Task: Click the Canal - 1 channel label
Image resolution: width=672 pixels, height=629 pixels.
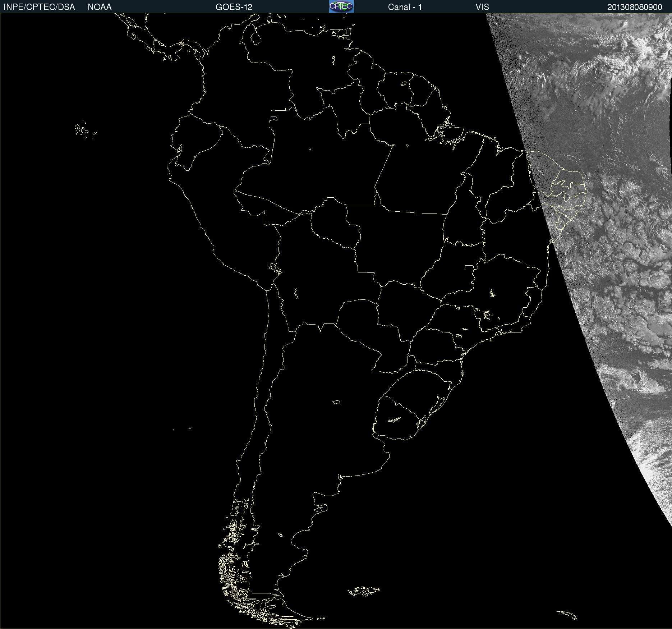Action: (405, 7)
